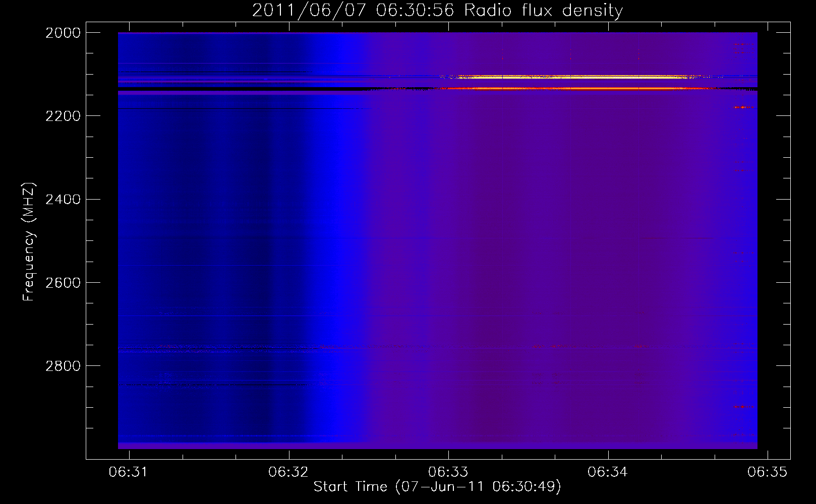Click the 06:31 time tick label

129,472
